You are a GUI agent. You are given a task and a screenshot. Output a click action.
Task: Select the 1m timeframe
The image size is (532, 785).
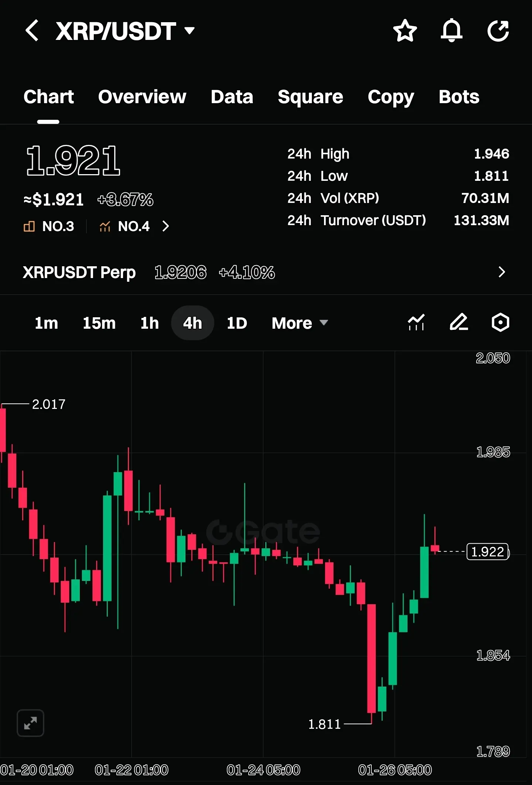47,323
